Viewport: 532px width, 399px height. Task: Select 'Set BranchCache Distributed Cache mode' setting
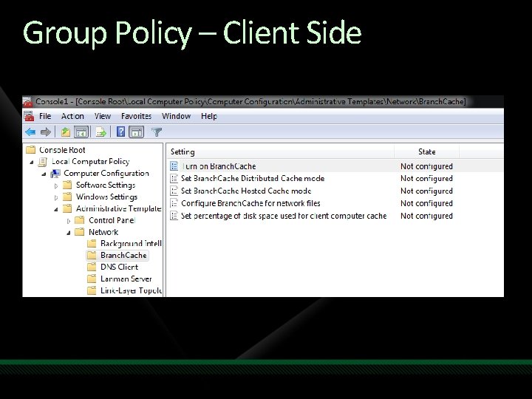[253, 179]
